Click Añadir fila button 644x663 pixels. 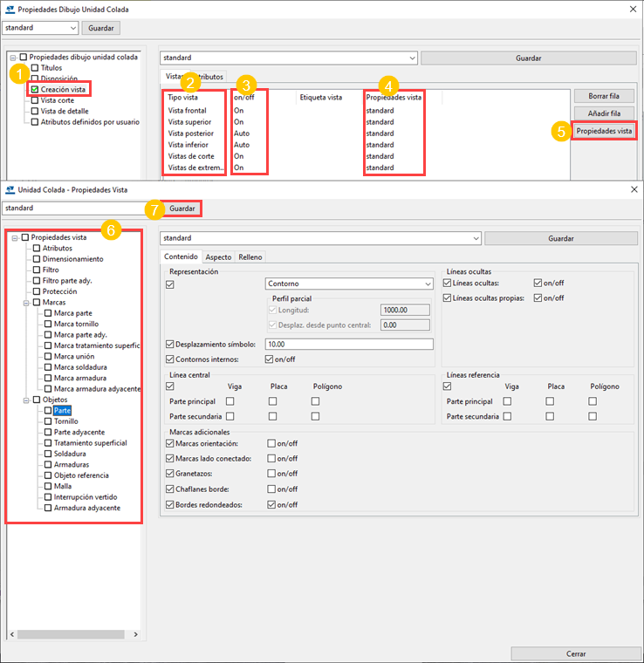point(604,113)
